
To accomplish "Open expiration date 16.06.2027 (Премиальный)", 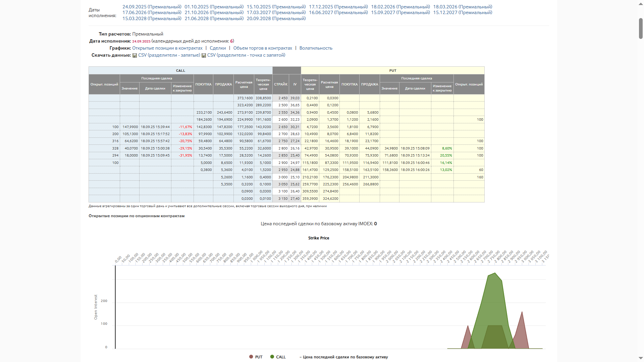I will coord(338,12).
